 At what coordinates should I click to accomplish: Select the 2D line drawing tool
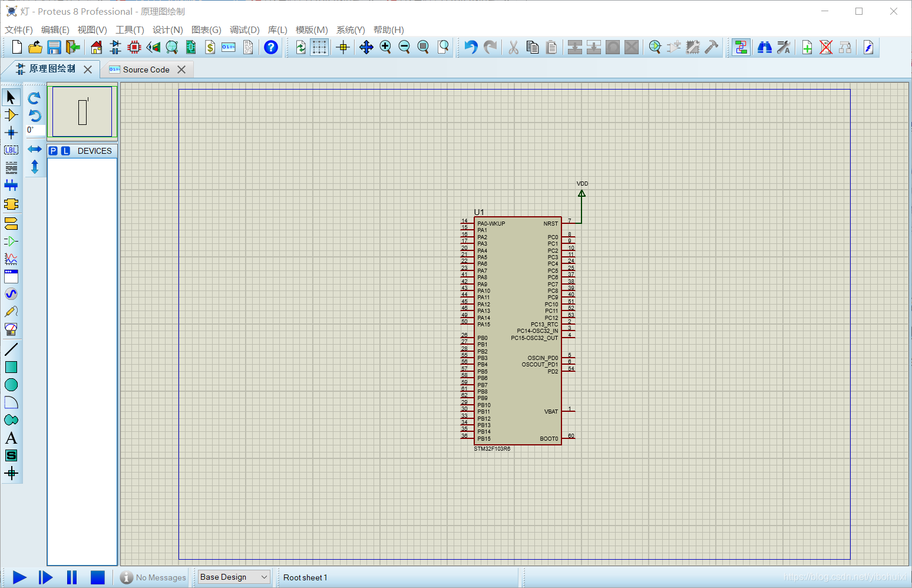[11, 349]
